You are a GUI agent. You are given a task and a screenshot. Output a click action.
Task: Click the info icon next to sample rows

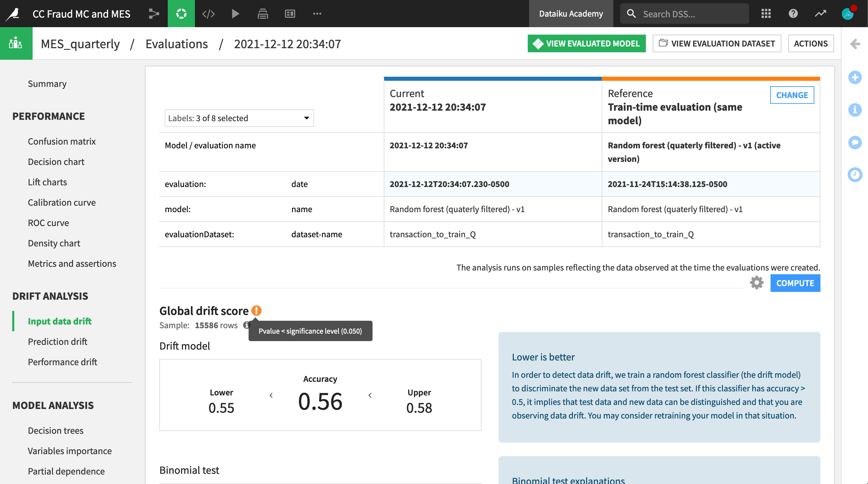tap(246, 325)
